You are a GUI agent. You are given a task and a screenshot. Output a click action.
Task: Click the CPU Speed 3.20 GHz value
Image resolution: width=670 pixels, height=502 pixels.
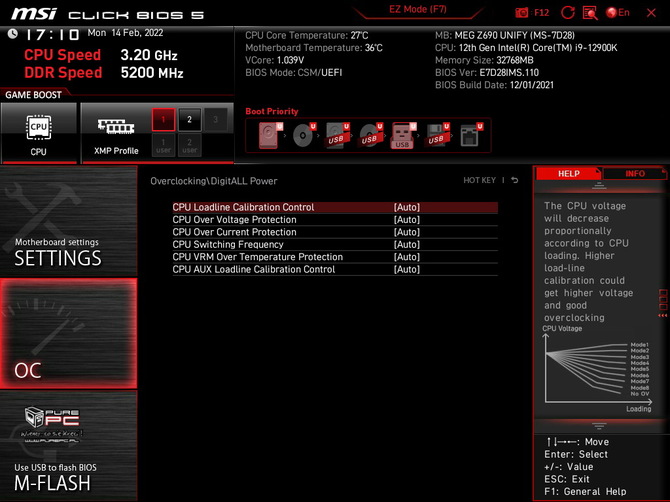149,55
